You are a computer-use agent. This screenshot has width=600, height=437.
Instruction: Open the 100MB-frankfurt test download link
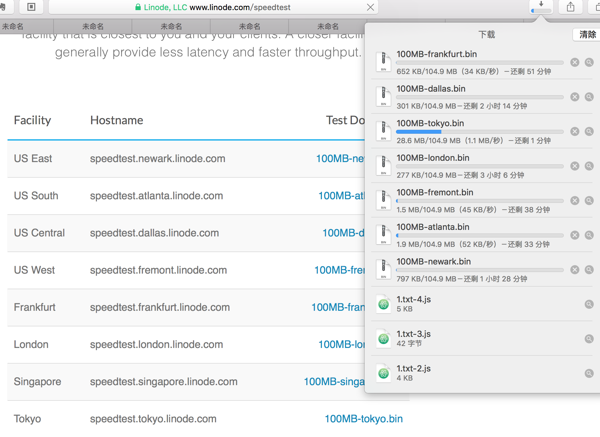point(338,307)
